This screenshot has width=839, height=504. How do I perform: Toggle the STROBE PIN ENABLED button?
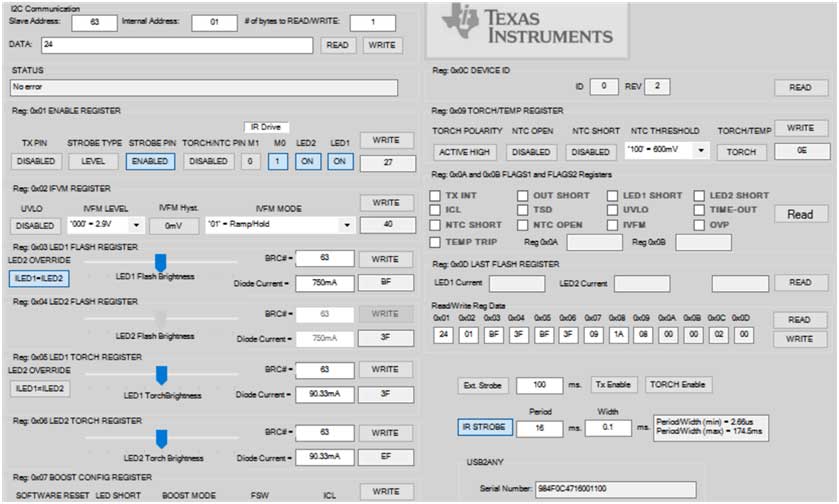[x=150, y=161]
